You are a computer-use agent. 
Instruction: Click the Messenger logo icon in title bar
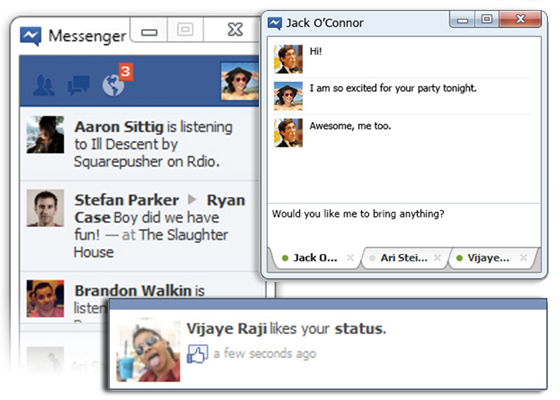click(x=31, y=36)
